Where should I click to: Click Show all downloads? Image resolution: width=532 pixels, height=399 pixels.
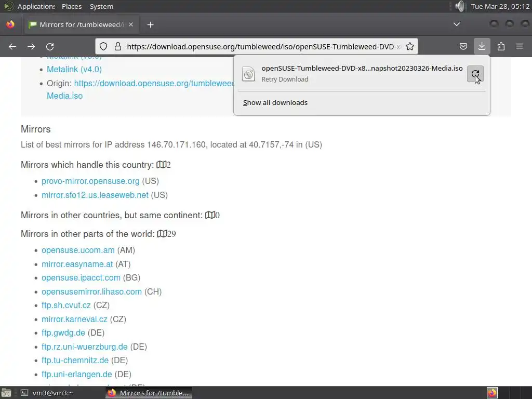pyautogui.click(x=275, y=102)
